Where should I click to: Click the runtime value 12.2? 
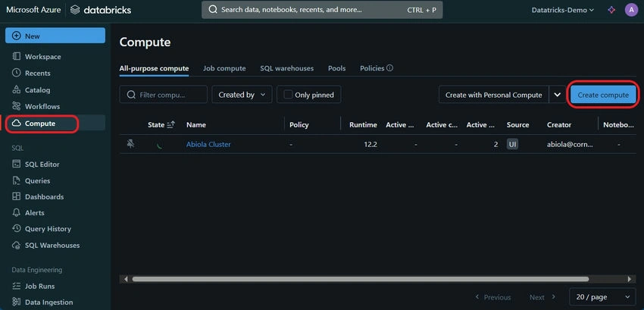[x=370, y=144]
